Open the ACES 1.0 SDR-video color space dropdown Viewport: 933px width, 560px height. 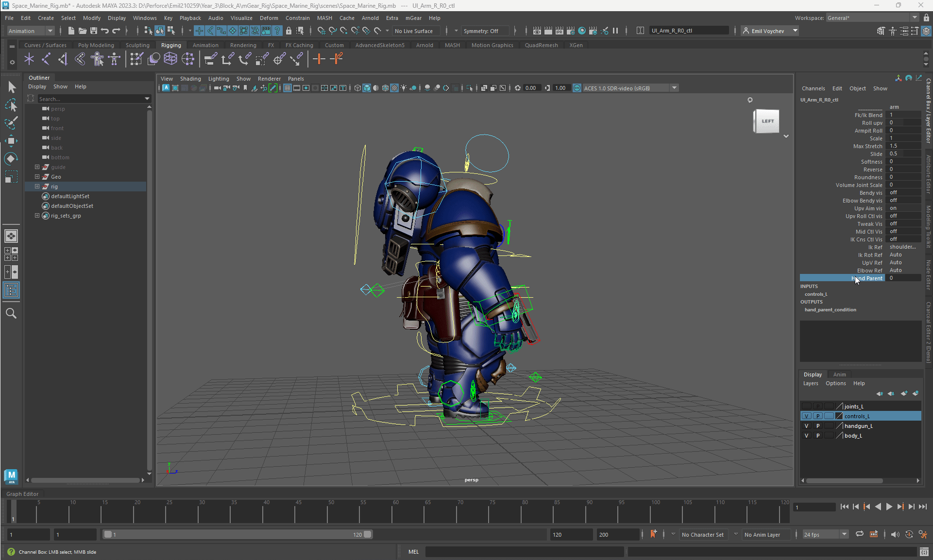tap(675, 88)
